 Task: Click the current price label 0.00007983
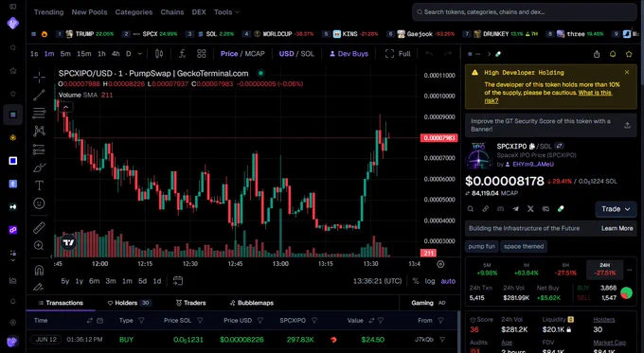coord(439,138)
